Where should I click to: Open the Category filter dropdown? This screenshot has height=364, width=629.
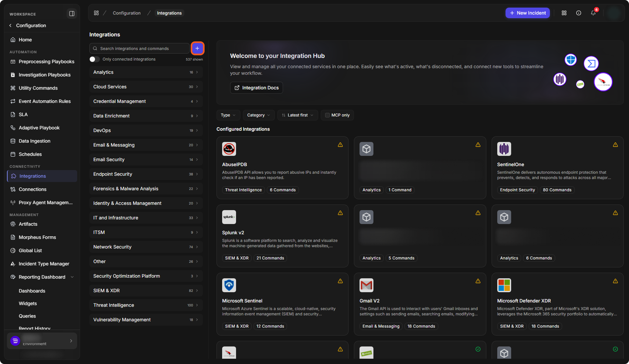[x=259, y=115]
